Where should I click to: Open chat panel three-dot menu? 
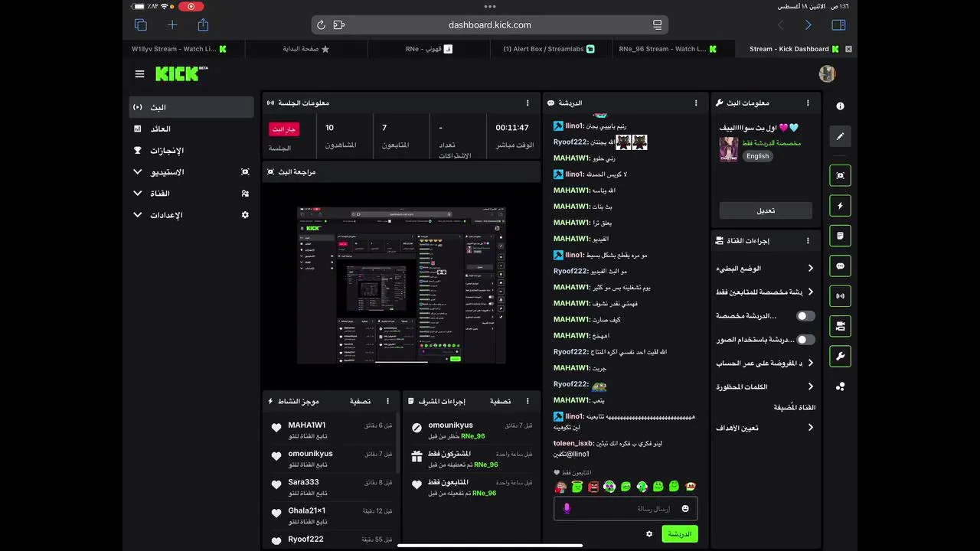tap(696, 103)
